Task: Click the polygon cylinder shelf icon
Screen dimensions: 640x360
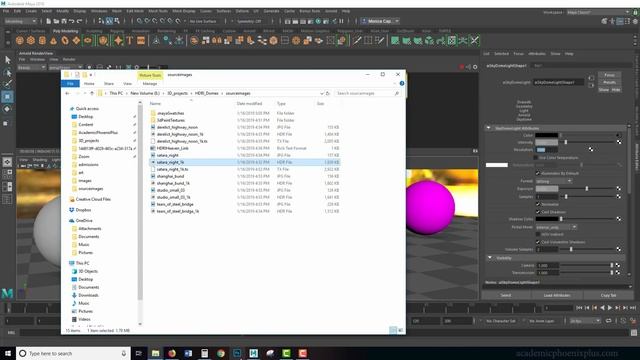Action: coord(42,40)
